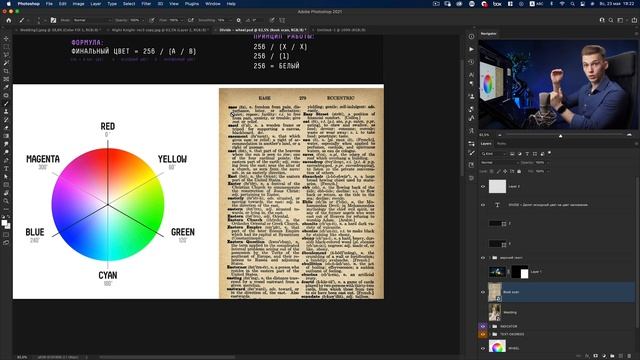The width and height of the screenshot is (640, 360).
Task: Switch to the Paths panel tab
Action: pyautogui.click(x=501, y=144)
